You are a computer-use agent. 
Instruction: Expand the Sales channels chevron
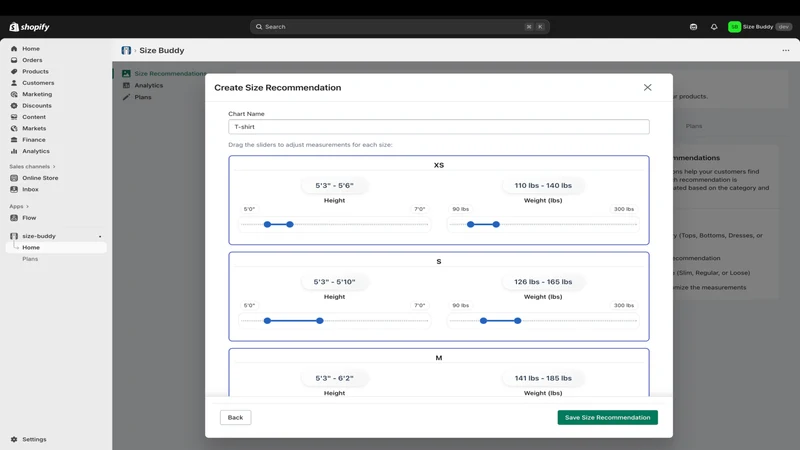coord(54,167)
